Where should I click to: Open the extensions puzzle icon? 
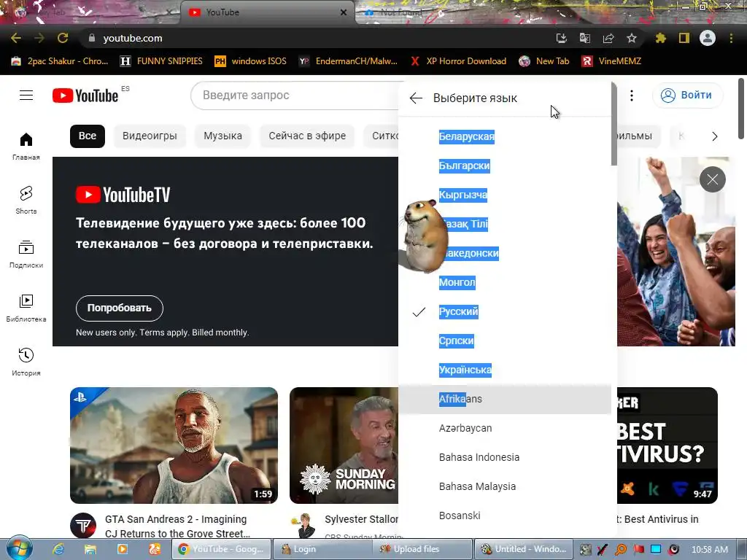(660, 38)
